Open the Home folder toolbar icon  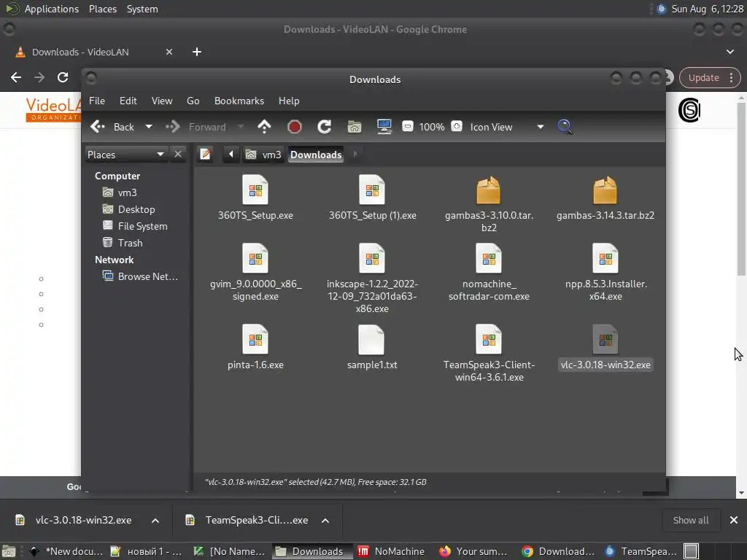(355, 127)
